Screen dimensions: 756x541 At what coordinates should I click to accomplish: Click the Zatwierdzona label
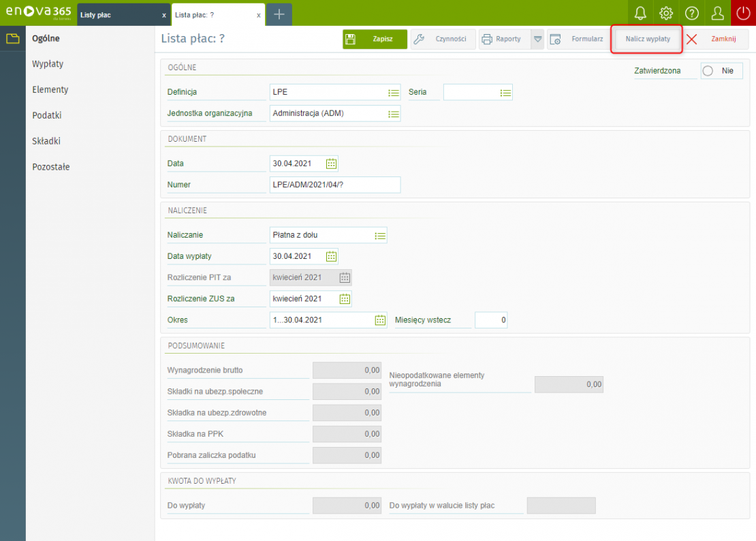click(x=657, y=71)
